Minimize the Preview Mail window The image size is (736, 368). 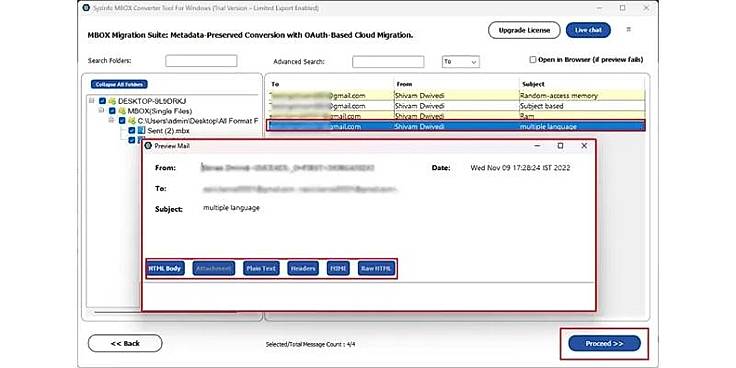click(537, 146)
